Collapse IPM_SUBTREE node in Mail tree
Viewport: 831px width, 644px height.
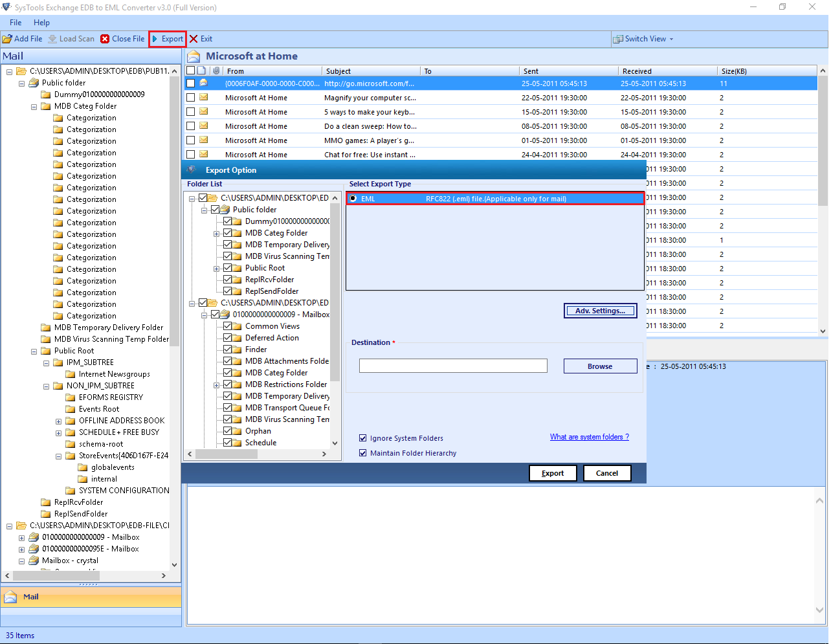pos(47,363)
